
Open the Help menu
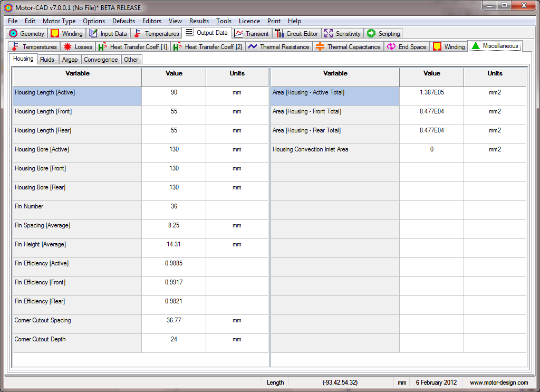pyautogui.click(x=294, y=21)
